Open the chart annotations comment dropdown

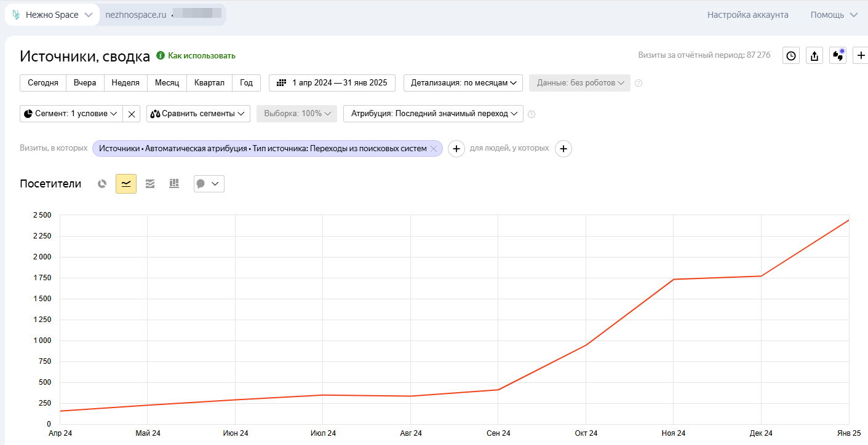[209, 184]
